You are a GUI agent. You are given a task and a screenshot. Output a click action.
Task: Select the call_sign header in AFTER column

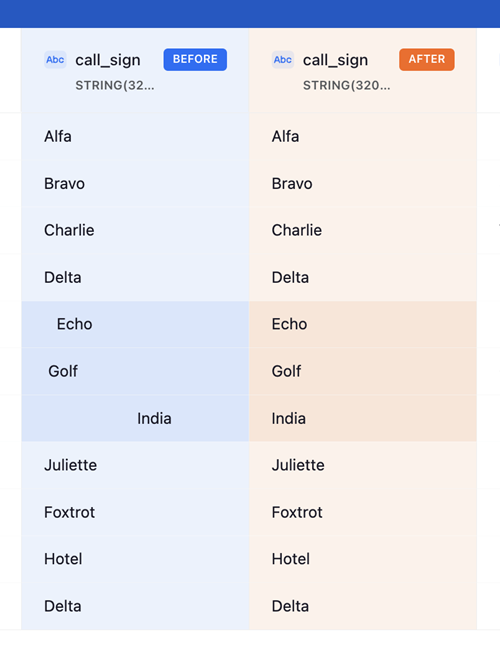pyautogui.click(x=335, y=60)
